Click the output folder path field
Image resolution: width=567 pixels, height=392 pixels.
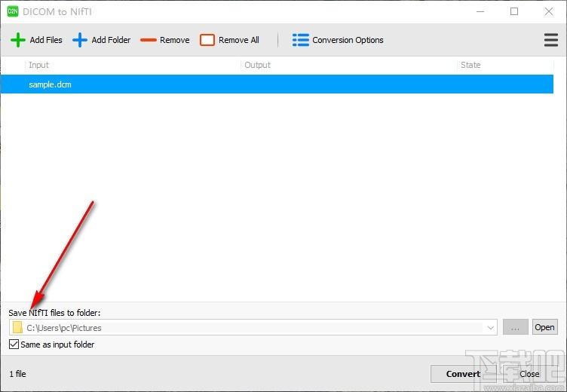tap(253, 328)
